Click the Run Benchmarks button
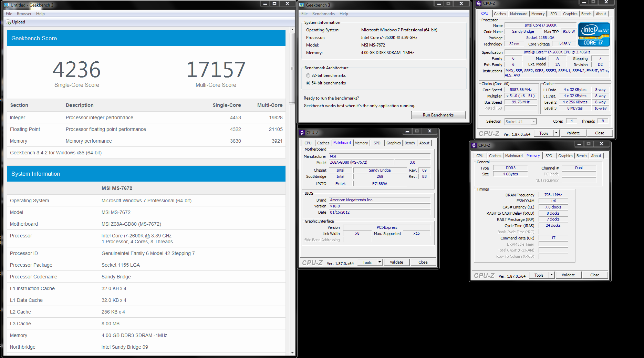Image resolution: width=644 pixels, height=358 pixels. click(438, 115)
